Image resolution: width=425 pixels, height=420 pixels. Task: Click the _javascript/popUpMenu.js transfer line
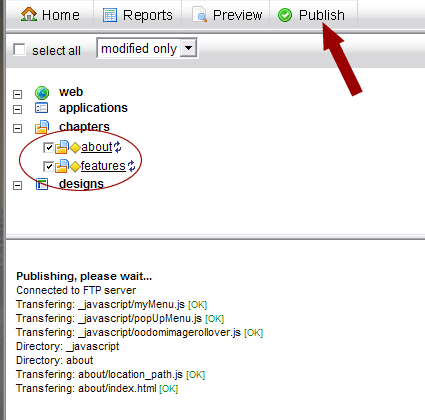tap(120, 318)
